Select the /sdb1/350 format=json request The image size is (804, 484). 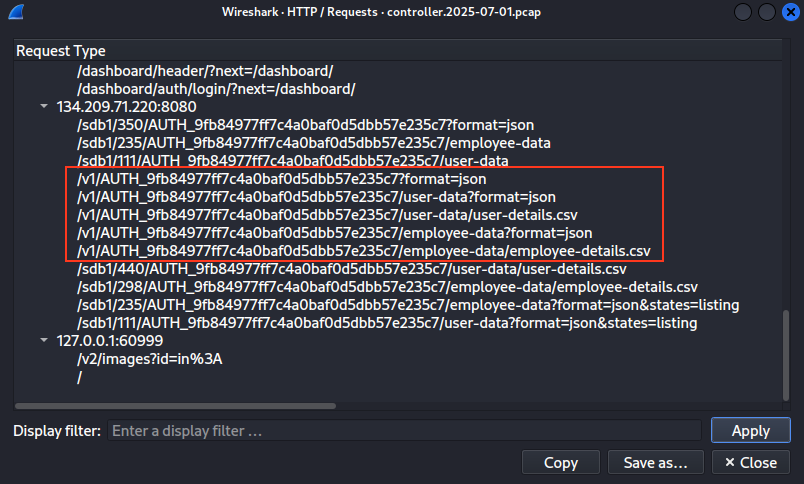[x=305, y=125]
